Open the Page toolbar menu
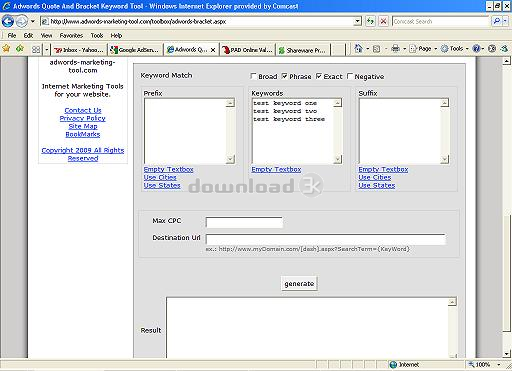 (x=423, y=49)
